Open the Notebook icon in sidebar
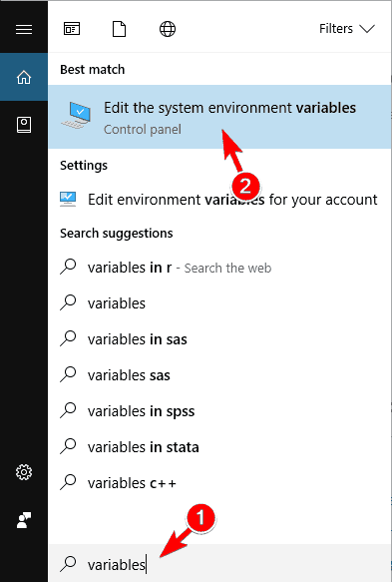Viewport: 392px width, 582px height. [24, 125]
